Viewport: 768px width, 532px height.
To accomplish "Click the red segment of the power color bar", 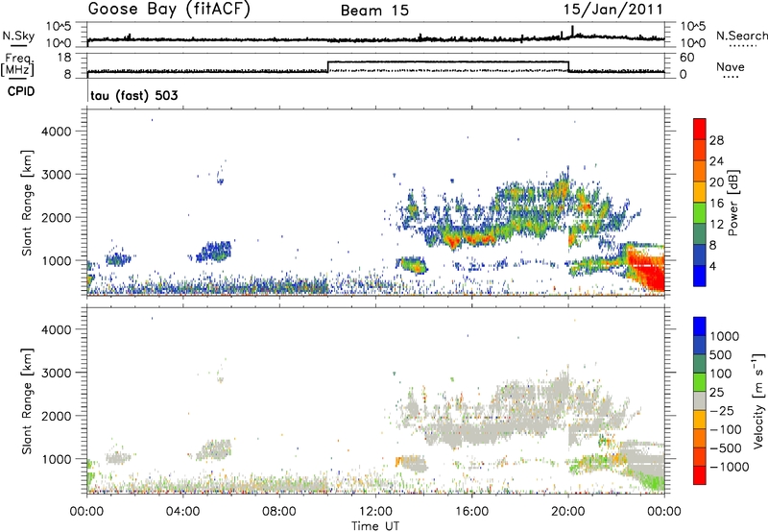I will pos(700,129).
